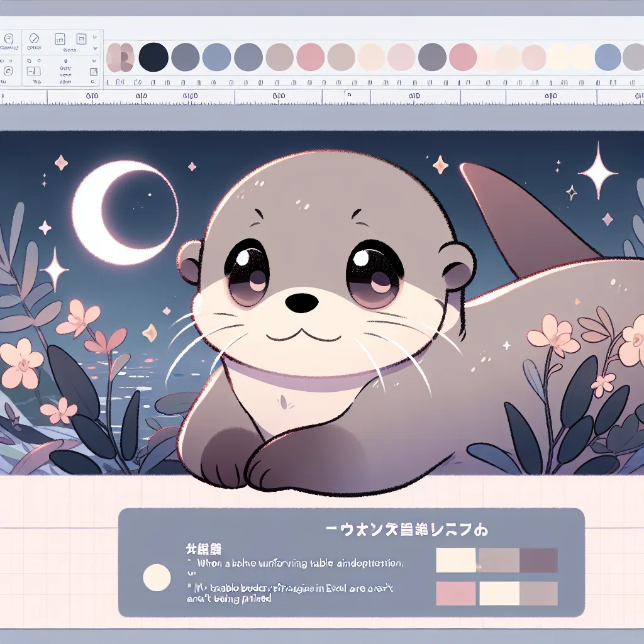The height and width of the screenshot is (644, 644).
Task: Select the dark mauve swatch in info panel
Action: click(x=538, y=560)
